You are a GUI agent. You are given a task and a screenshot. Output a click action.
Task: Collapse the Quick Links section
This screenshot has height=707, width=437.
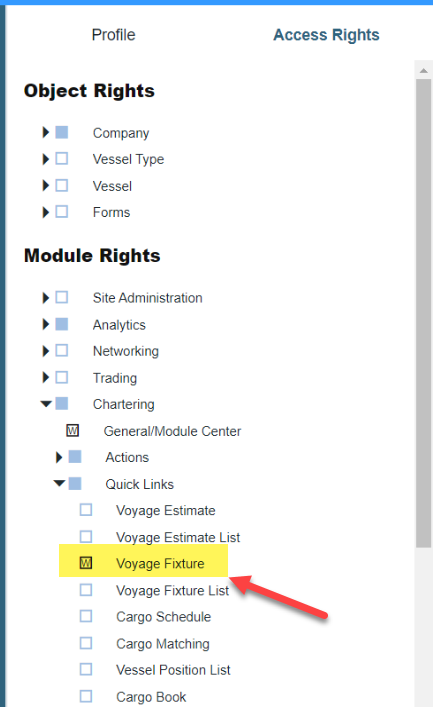(59, 484)
